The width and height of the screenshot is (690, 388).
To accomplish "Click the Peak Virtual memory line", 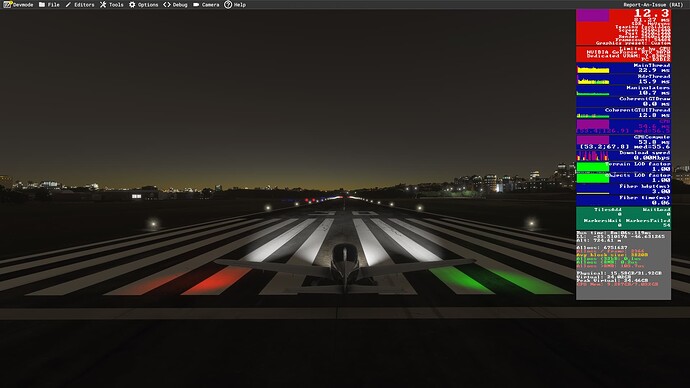I will pos(612,280).
